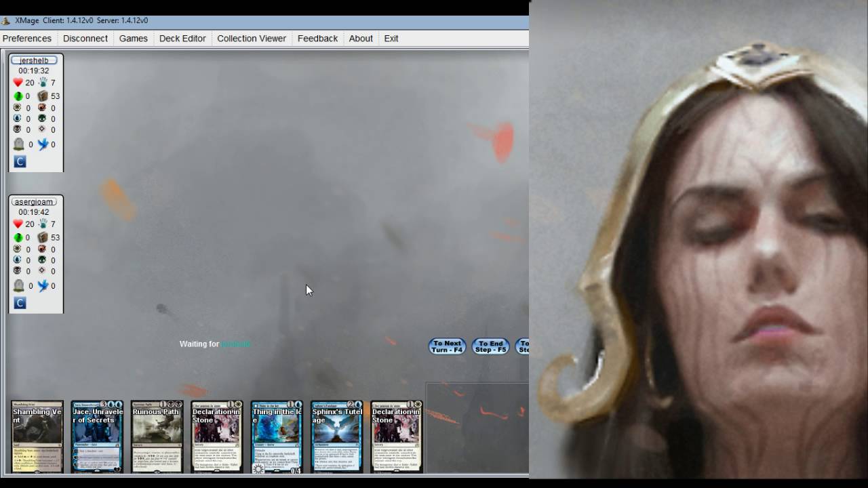
Task: Open the Preferences menu
Action: click(x=27, y=39)
